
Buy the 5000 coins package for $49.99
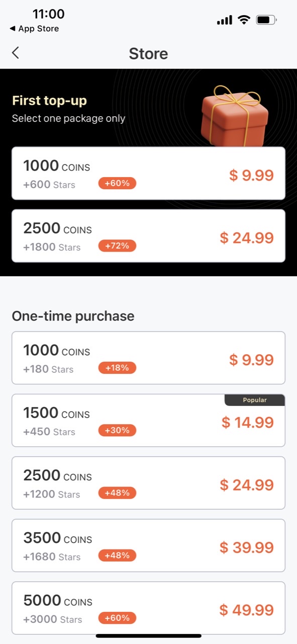[x=148, y=608]
